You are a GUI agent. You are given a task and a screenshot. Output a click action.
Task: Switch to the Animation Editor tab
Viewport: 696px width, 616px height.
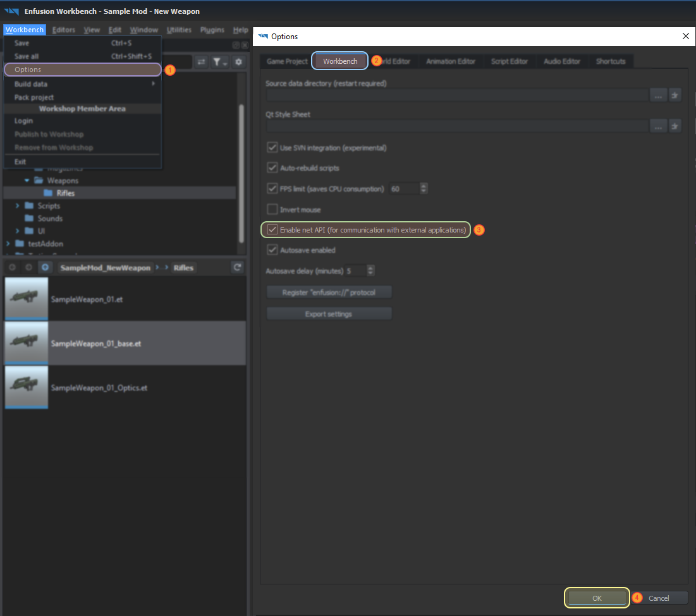pos(451,61)
